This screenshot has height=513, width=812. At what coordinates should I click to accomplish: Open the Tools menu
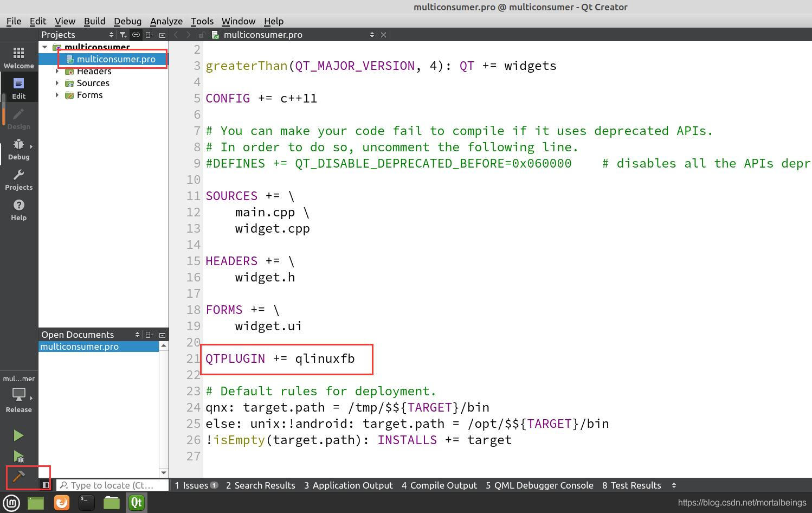(x=202, y=21)
